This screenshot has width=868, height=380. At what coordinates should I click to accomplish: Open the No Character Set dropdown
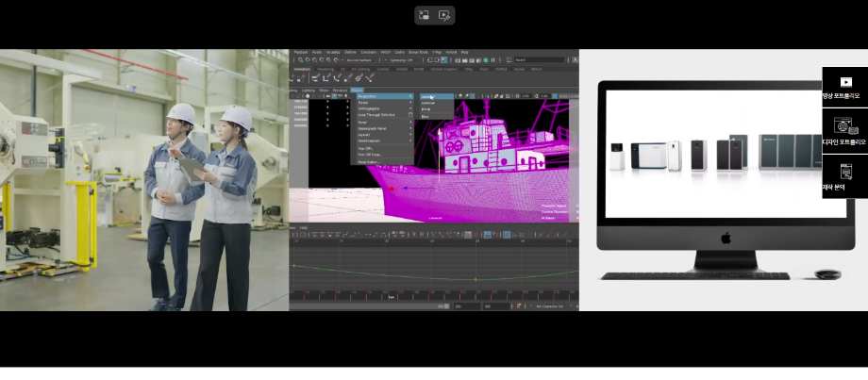tap(551, 306)
